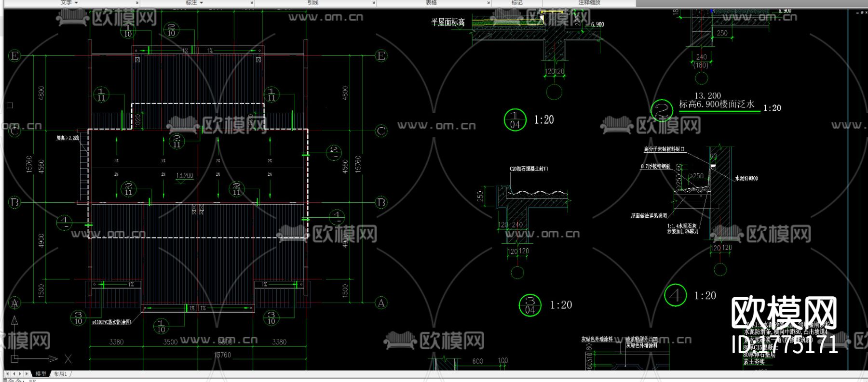
Task: Select the 灰绿色外墙涂料 note
Action: [597, 339]
